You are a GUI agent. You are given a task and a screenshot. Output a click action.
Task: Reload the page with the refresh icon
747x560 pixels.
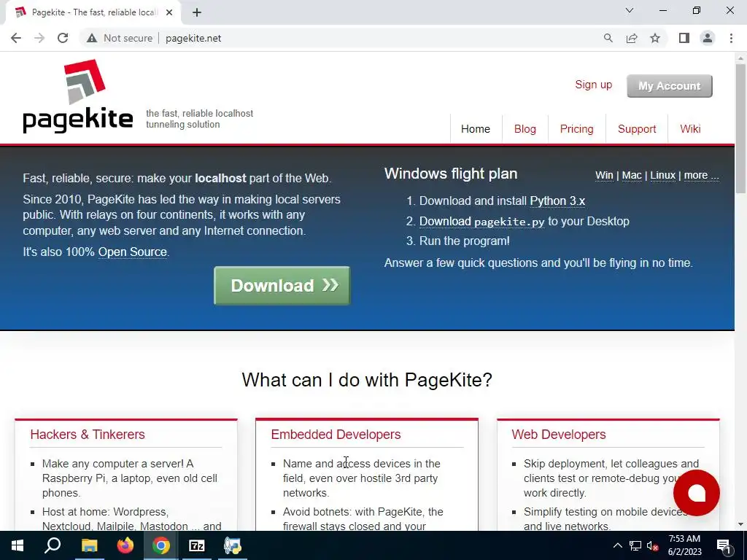63,38
